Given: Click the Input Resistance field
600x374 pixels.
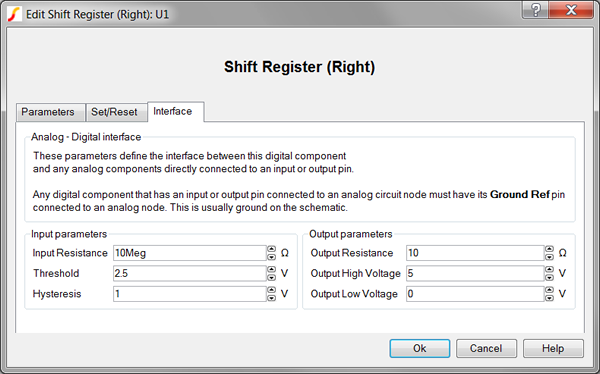Looking at the screenshot, I should pos(190,253).
